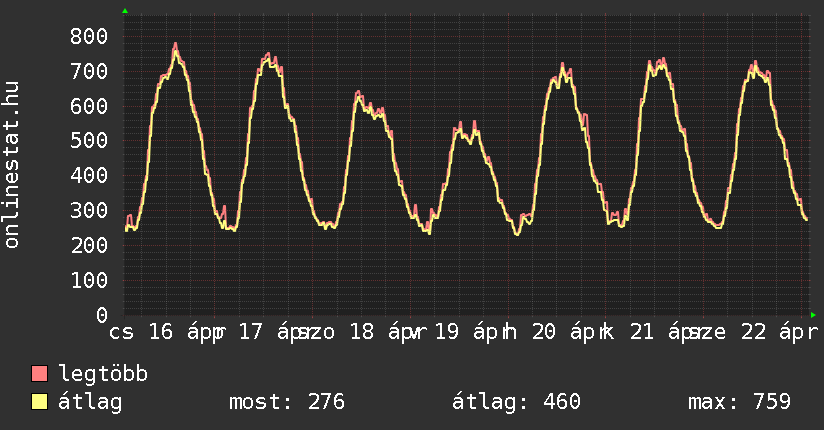Click the 'max: 759' statistic

(x=739, y=403)
